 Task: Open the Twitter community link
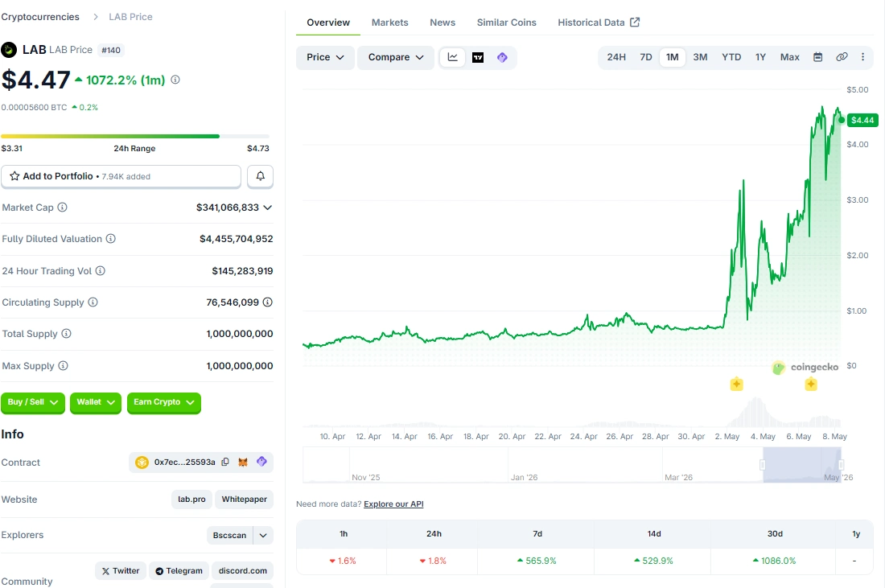pyautogui.click(x=120, y=571)
